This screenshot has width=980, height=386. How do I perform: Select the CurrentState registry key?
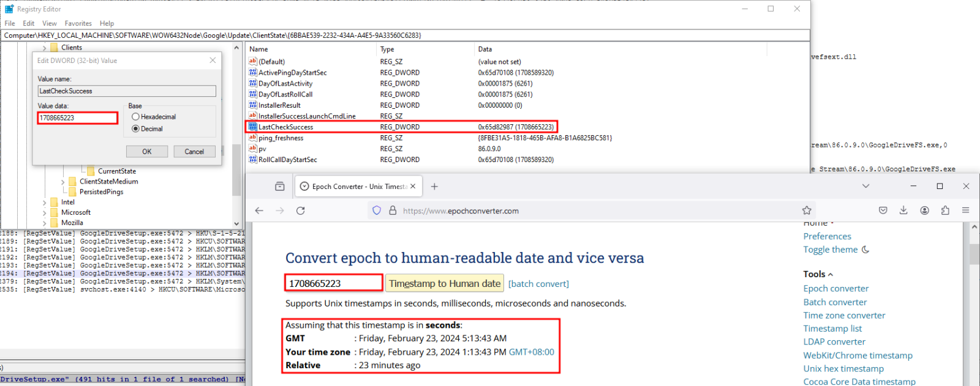click(117, 171)
